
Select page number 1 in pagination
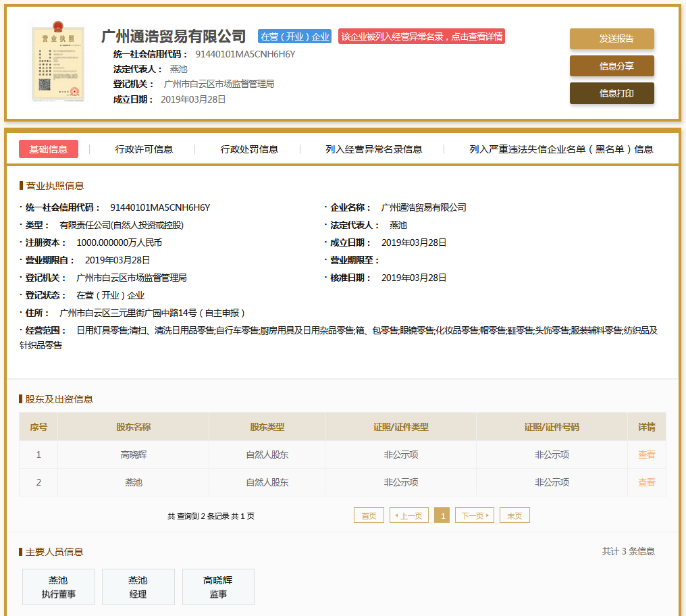point(442,515)
